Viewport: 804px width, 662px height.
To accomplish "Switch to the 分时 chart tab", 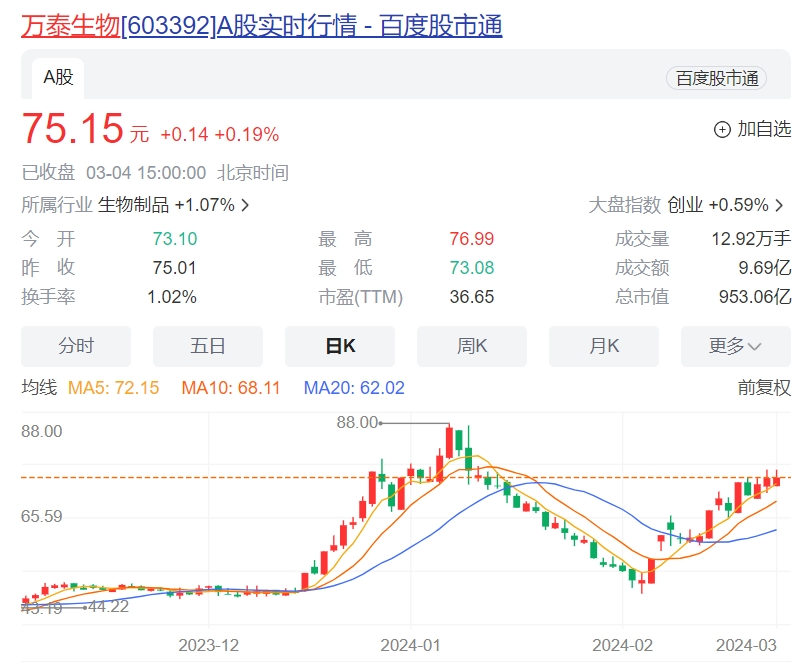I will coord(76,346).
